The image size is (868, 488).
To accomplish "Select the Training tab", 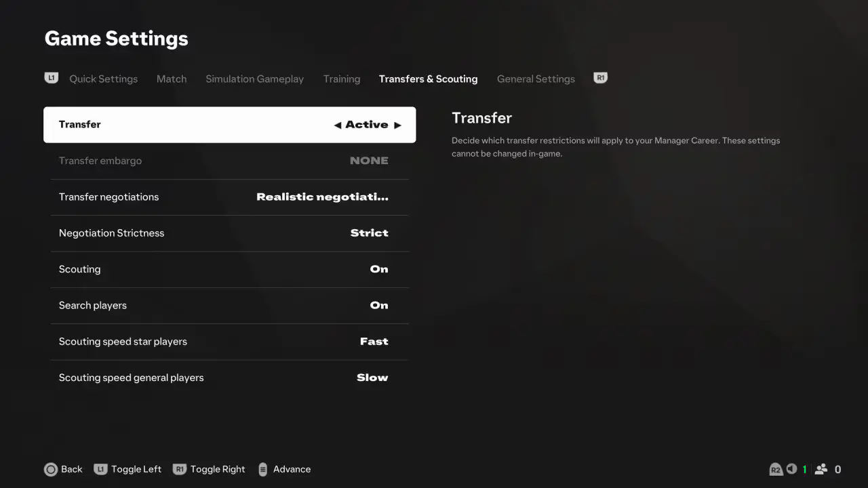I will pyautogui.click(x=342, y=79).
